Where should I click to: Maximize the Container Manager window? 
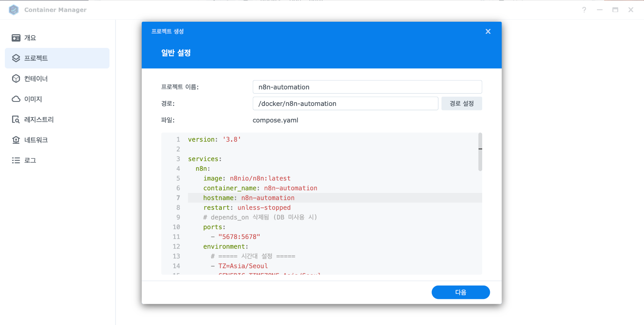[x=615, y=10]
